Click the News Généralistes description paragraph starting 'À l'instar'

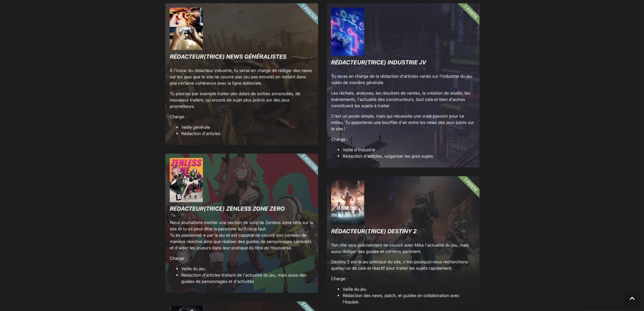pyautogui.click(x=241, y=77)
